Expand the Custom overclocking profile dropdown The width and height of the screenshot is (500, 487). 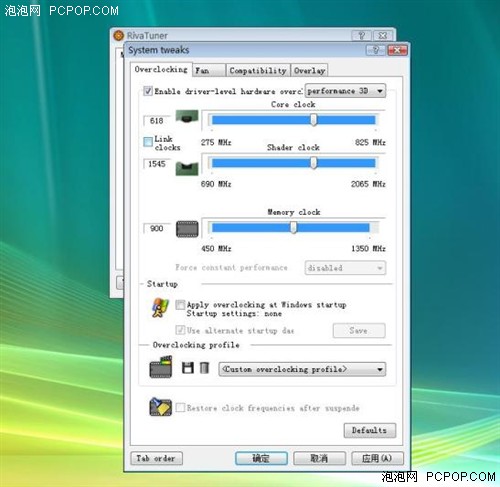coord(302,369)
